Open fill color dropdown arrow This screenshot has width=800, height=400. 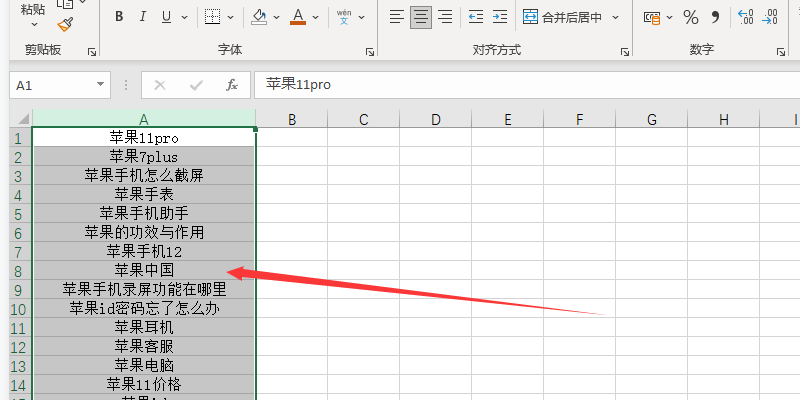(277, 17)
